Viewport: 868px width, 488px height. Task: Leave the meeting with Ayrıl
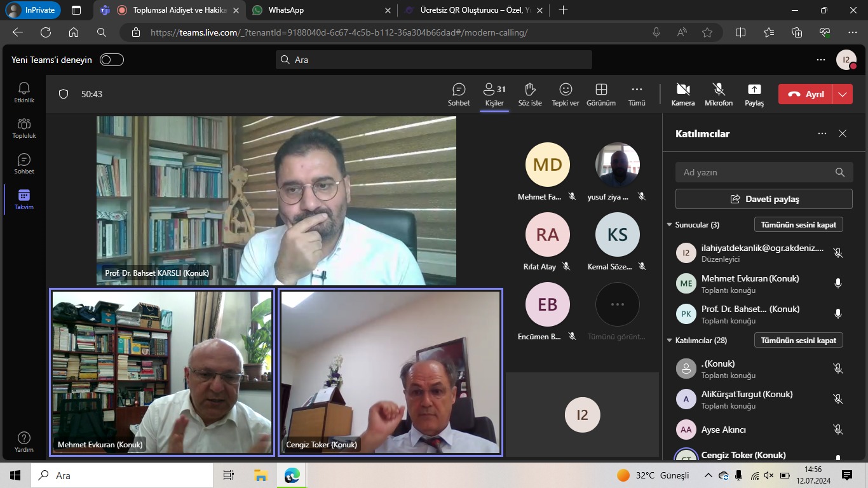coord(805,94)
